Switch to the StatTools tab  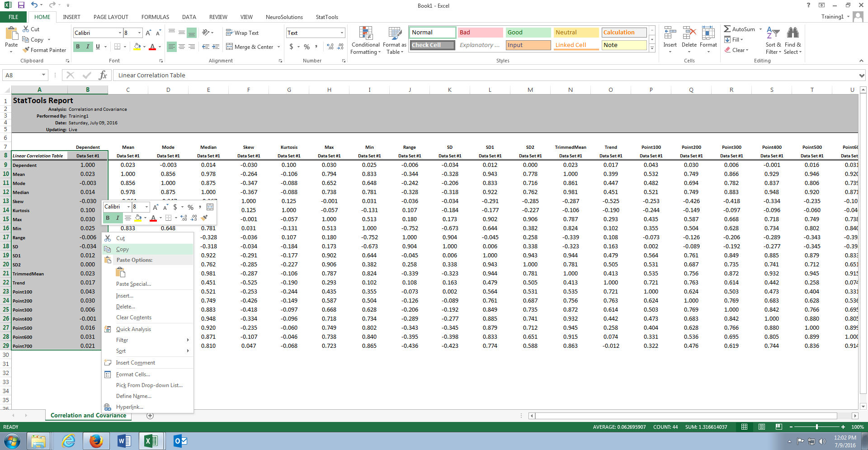pyautogui.click(x=327, y=17)
